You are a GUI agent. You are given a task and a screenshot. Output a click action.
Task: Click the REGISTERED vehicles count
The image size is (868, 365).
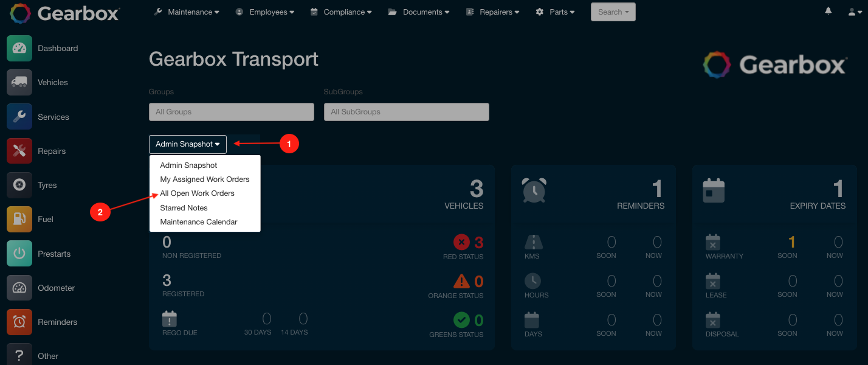[x=167, y=280]
